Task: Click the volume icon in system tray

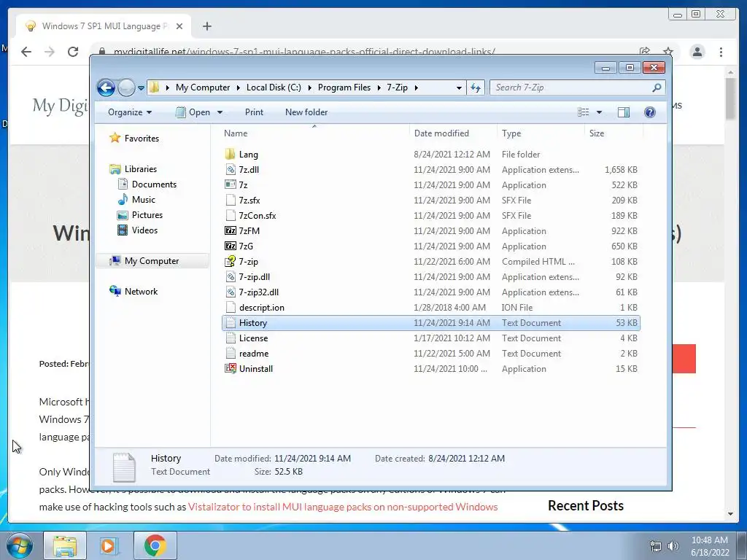Action: 673,545
